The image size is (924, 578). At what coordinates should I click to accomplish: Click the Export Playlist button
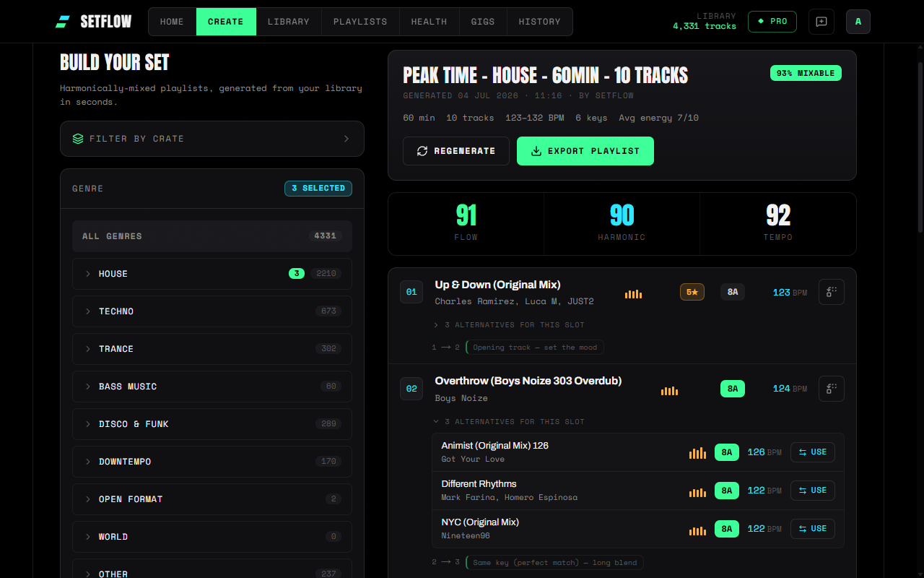coord(585,151)
